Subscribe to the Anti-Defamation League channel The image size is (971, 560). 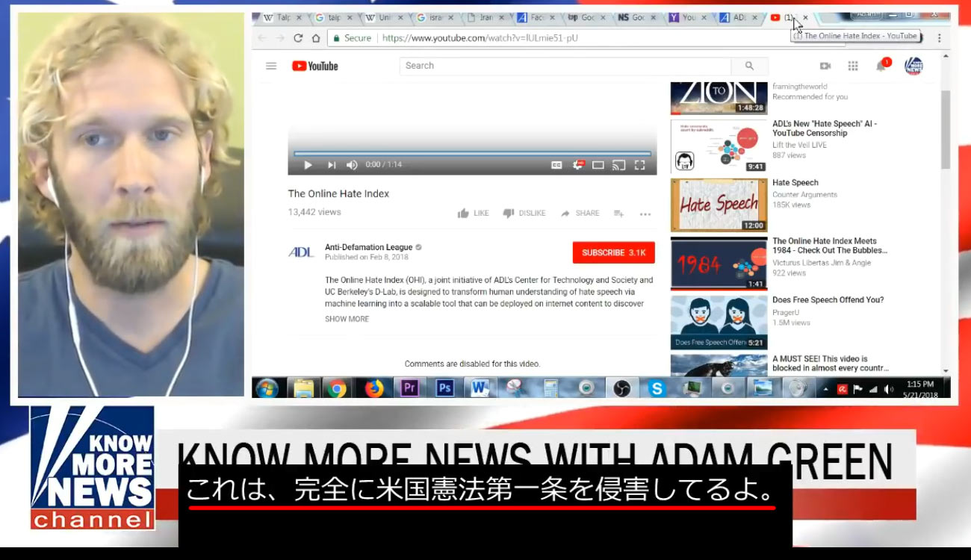(614, 252)
